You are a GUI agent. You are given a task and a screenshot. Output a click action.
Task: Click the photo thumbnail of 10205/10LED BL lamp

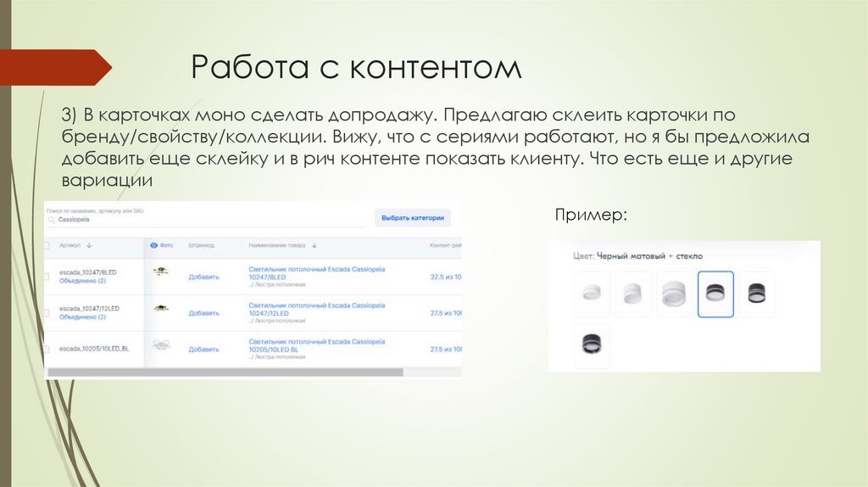pos(161,345)
